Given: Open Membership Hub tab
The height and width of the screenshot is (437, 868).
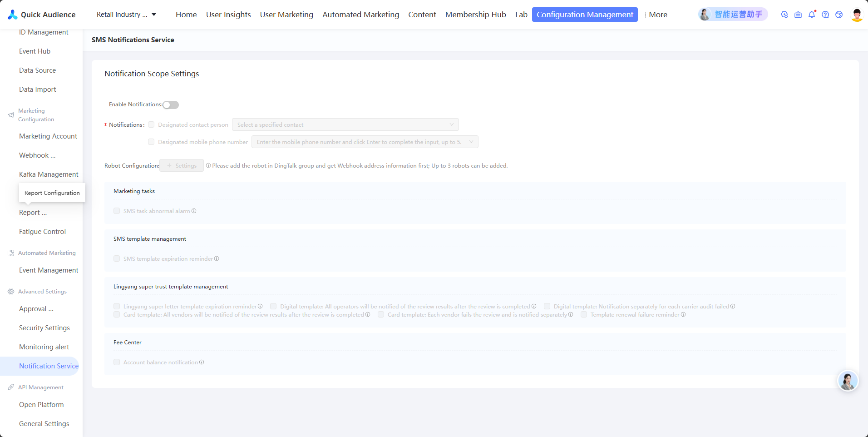Looking at the screenshot, I should pos(476,15).
